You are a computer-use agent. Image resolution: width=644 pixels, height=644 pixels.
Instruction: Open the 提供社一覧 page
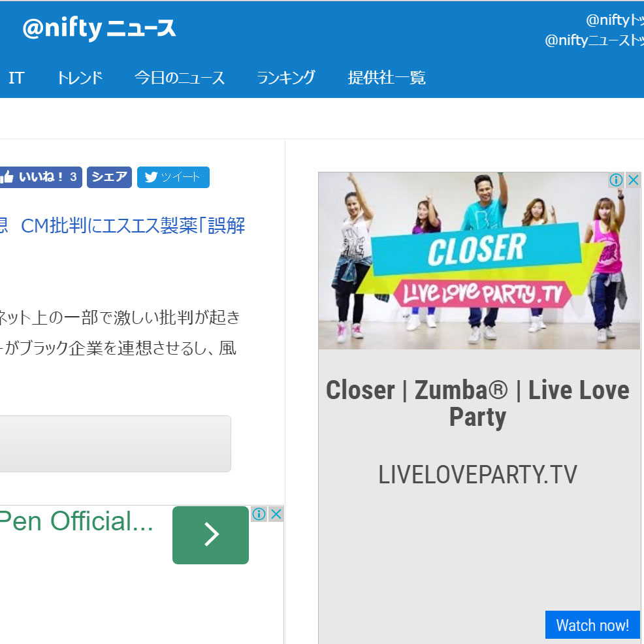[387, 78]
